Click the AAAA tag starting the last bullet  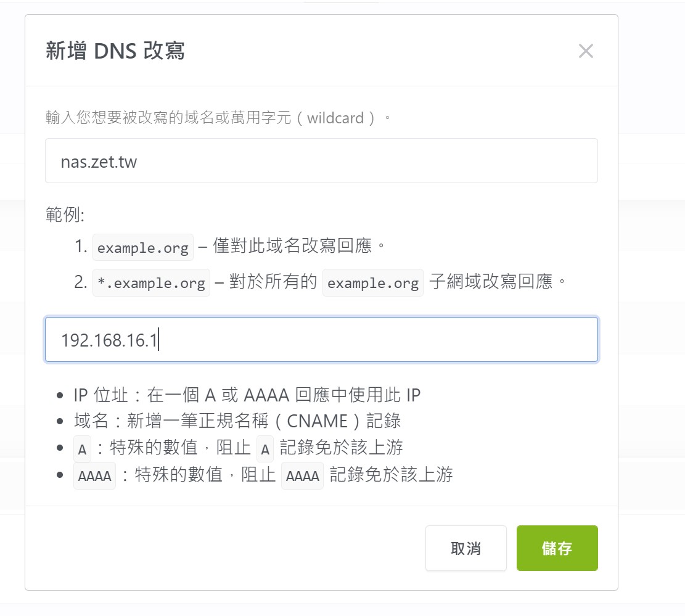[x=94, y=476]
